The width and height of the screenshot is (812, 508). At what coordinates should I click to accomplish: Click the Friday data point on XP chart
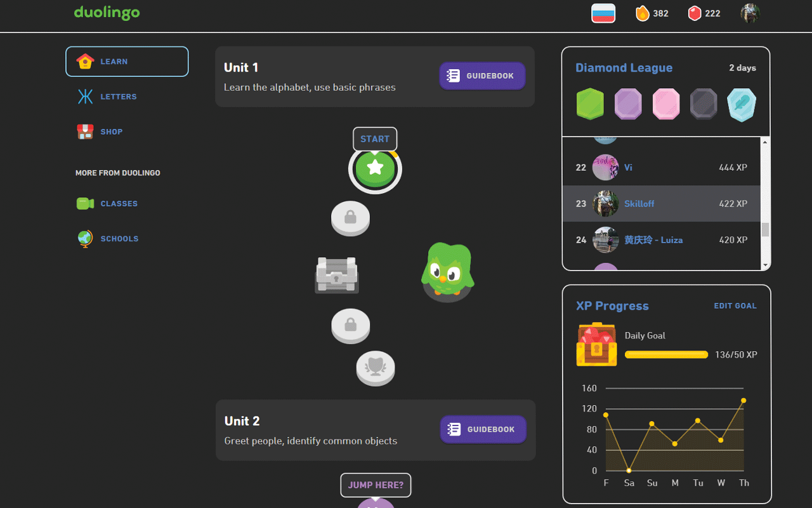coord(606,415)
